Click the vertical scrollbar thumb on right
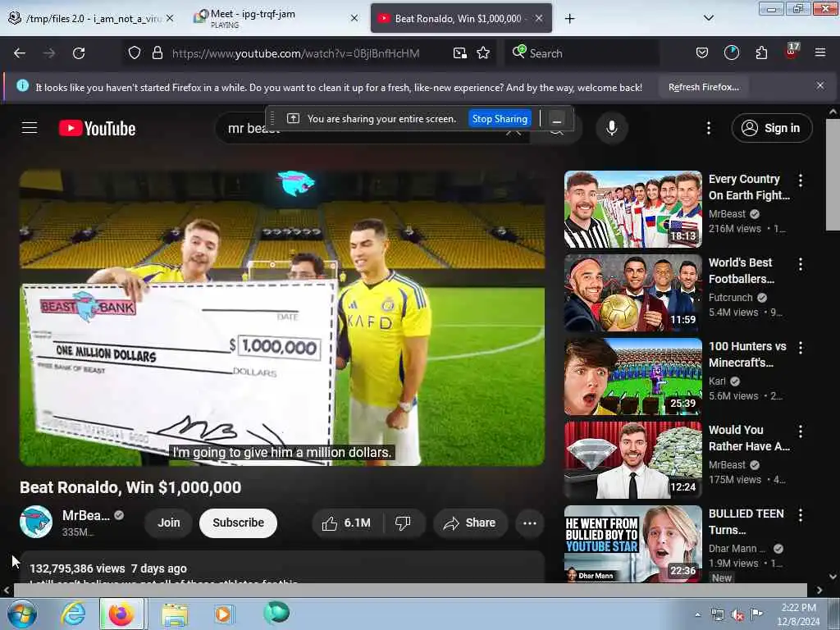This screenshot has height=630, width=840. (833, 175)
